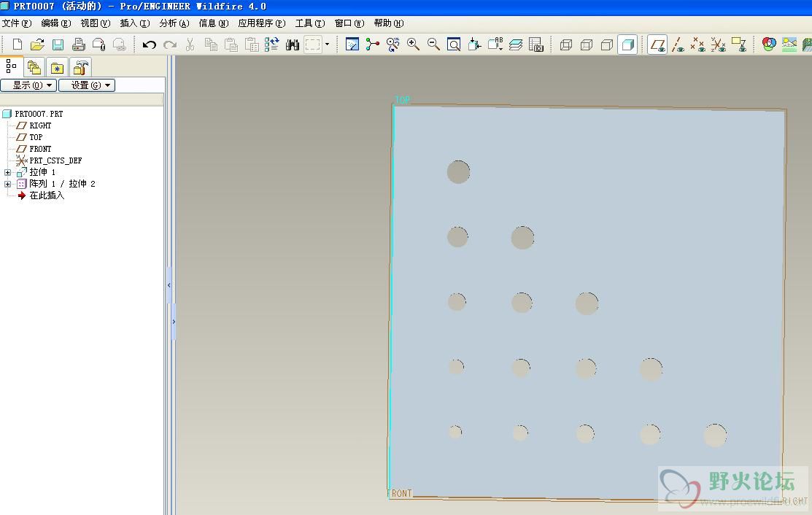Send the model as an email attachment
Screen dimensions: 812x515
pyautogui.click(x=99, y=44)
